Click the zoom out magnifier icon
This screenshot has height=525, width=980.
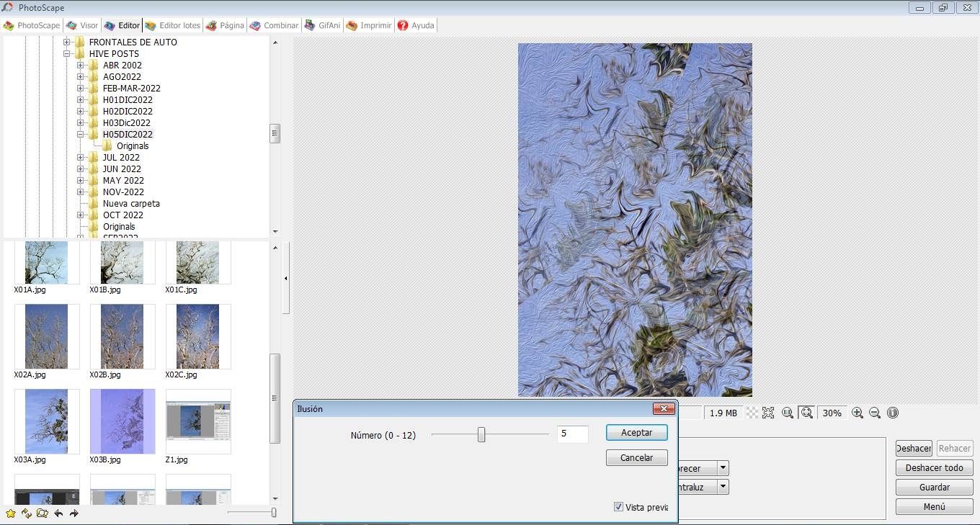click(x=875, y=413)
